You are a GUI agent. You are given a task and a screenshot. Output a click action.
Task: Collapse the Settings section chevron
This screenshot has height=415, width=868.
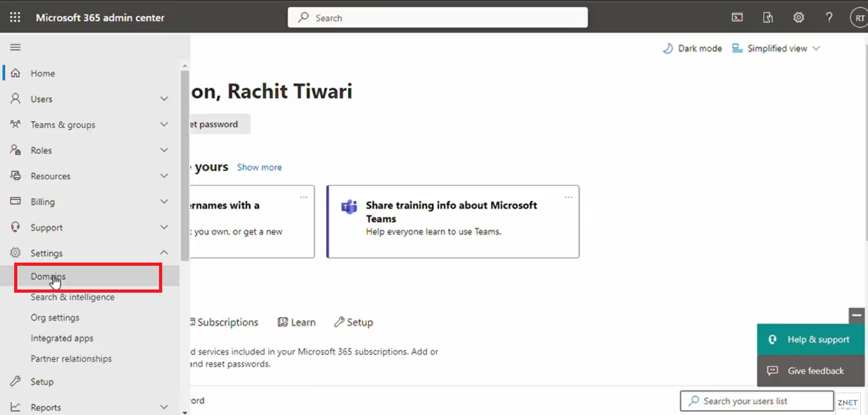click(164, 253)
